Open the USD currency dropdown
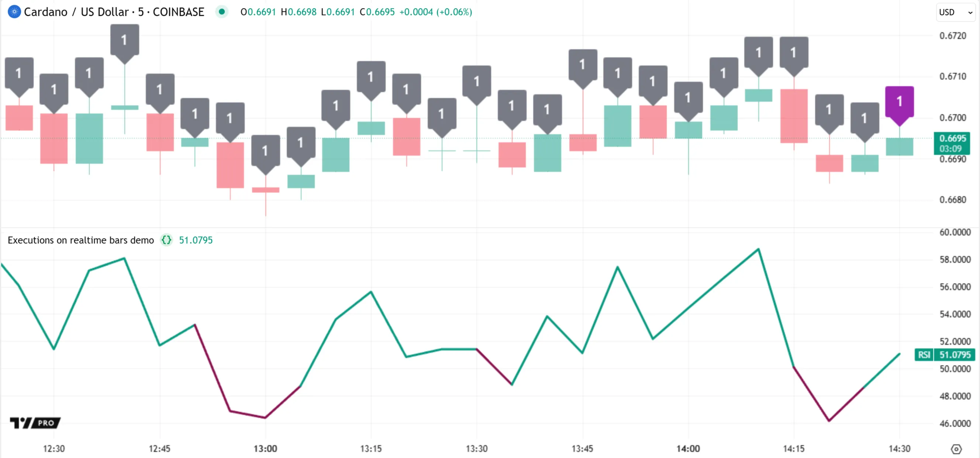Image resolution: width=980 pixels, height=458 pixels. tap(955, 12)
